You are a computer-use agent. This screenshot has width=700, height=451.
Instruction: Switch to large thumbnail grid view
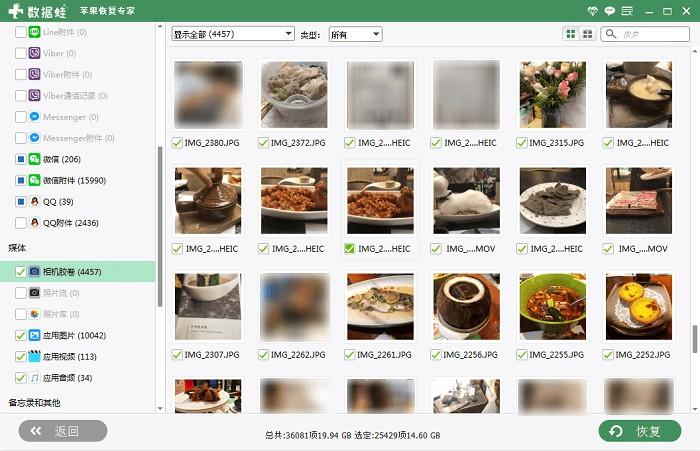click(x=571, y=34)
